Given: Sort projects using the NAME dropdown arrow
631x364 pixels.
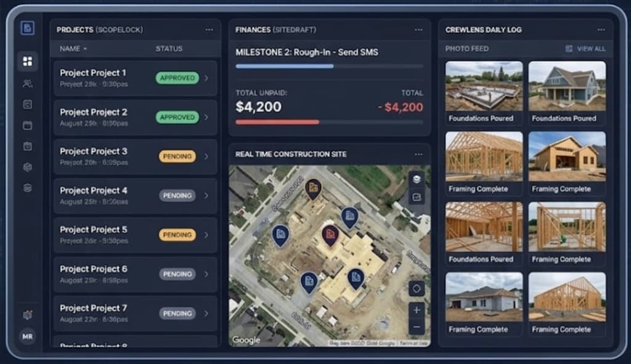Looking at the screenshot, I should 84,49.
